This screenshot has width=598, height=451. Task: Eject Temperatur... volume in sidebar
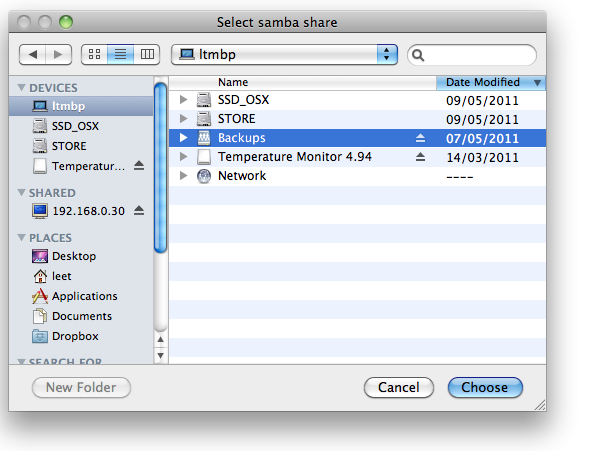click(x=139, y=165)
